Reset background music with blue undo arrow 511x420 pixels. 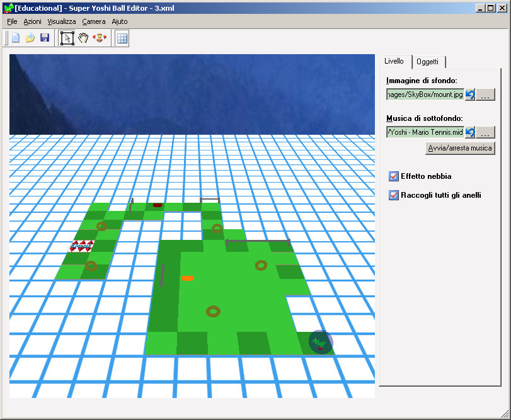pos(470,132)
